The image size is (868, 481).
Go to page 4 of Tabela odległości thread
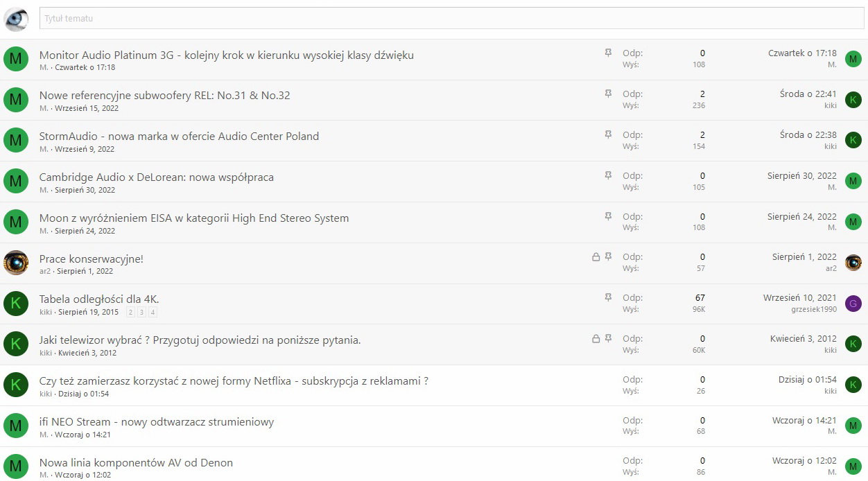click(x=153, y=313)
